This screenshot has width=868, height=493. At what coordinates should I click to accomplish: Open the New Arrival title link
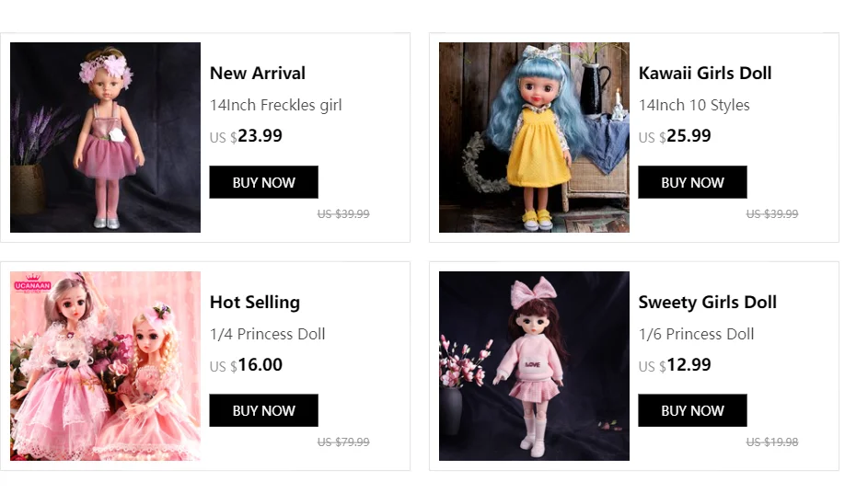[x=258, y=74]
